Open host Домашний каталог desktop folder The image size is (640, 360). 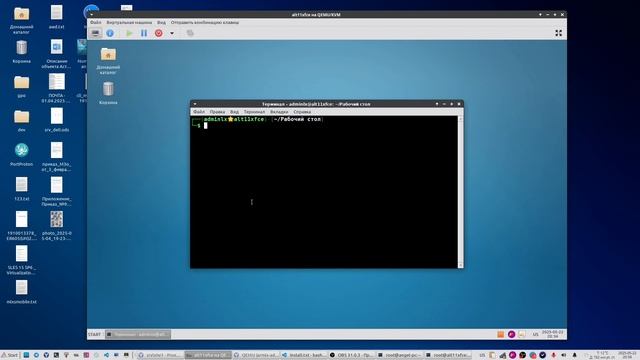click(x=22, y=20)
